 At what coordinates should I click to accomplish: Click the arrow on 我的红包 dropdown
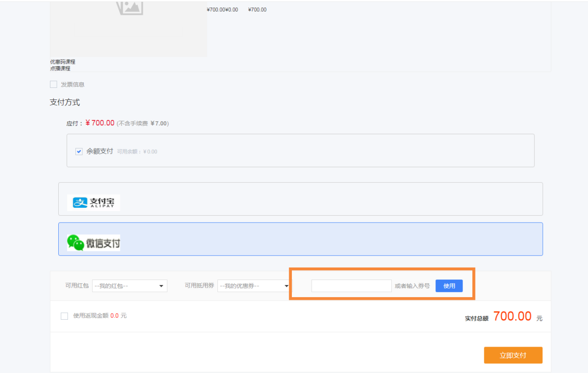tap(161, 286)
